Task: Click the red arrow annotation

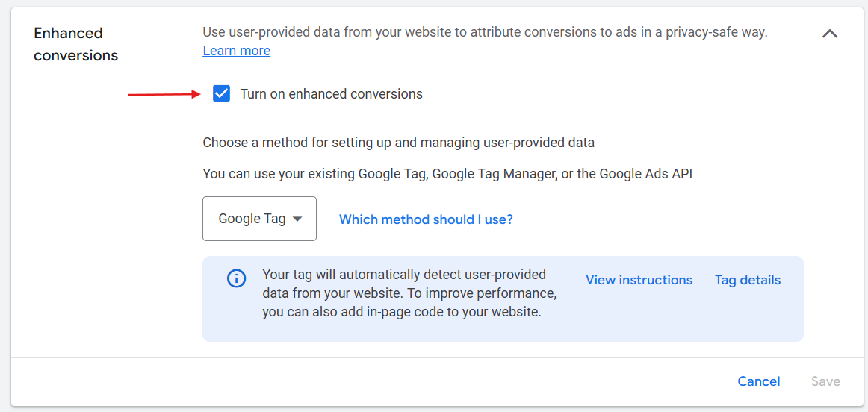Action: [x=164, y=95]
